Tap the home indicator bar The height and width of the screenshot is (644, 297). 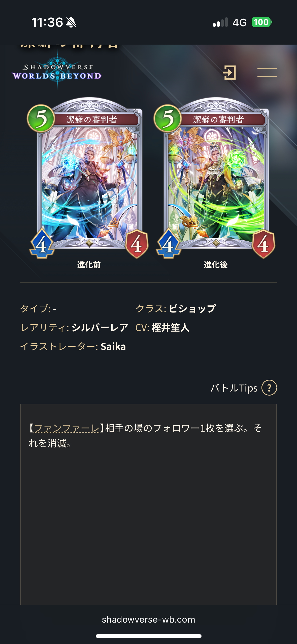click(x=148, y=636)
